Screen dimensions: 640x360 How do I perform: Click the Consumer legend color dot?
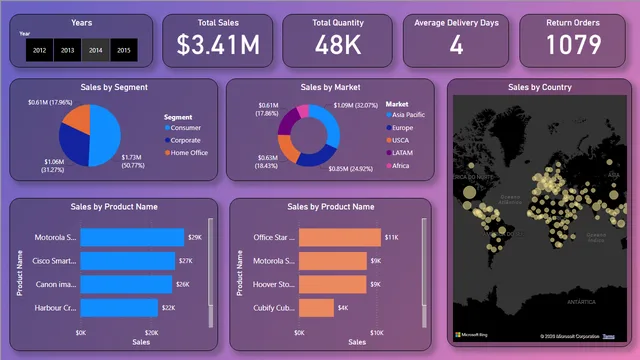(x=167, y=128)
